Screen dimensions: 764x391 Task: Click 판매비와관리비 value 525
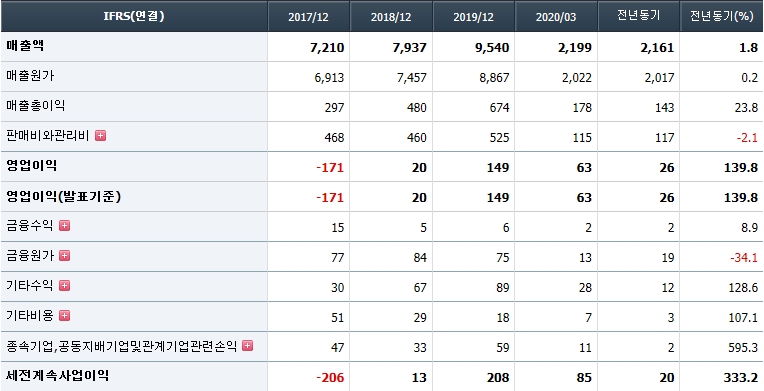click(x=500, y=137)
